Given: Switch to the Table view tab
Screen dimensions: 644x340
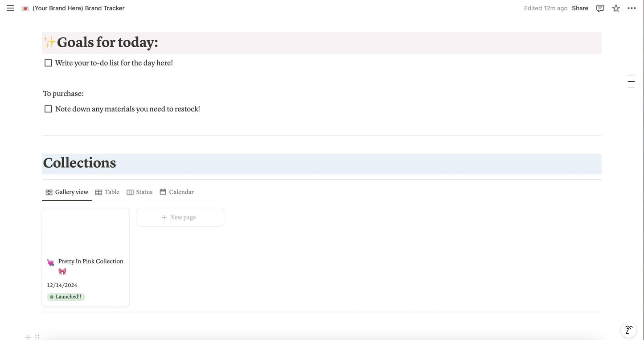Looking at the screenshot, I should [112, 191].
